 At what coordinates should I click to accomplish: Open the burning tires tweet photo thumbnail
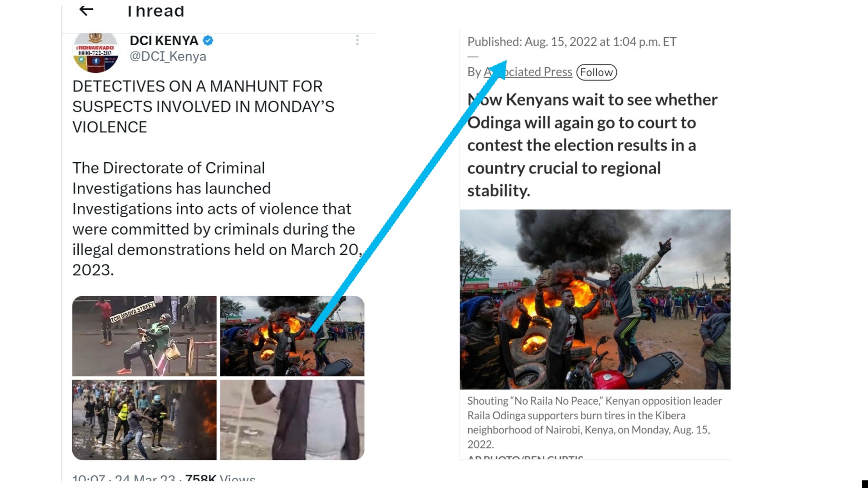coord(292,336)
